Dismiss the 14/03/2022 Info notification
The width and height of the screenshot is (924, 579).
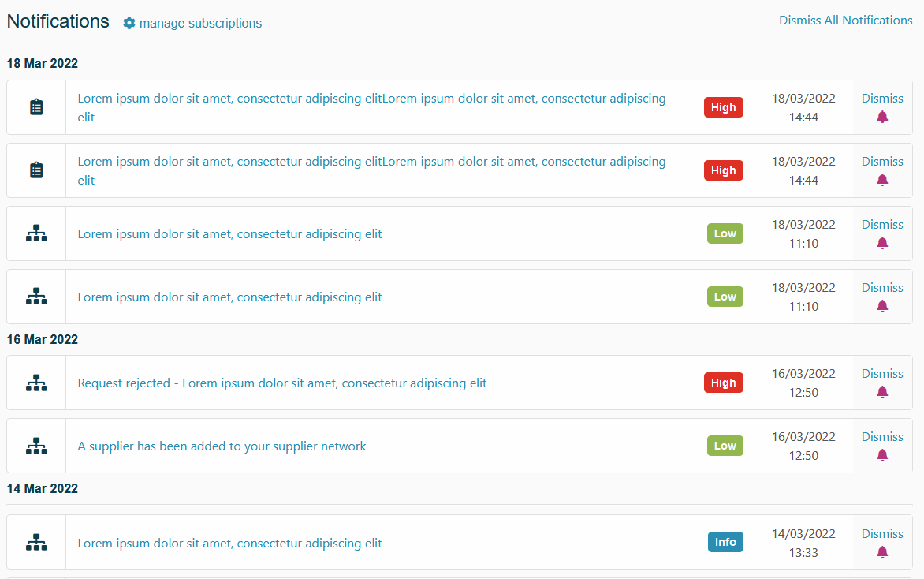882,534
